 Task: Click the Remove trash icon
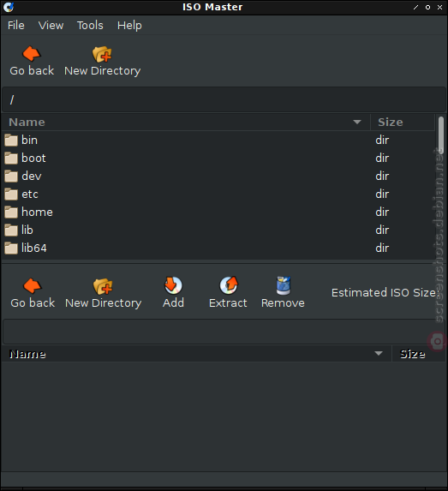point(284,285)
